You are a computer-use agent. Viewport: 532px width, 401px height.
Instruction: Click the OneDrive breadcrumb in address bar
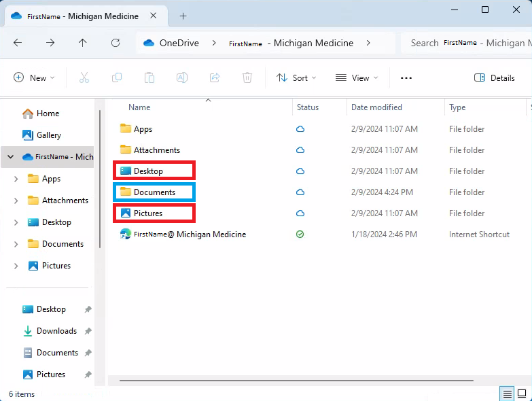point(179,43)
